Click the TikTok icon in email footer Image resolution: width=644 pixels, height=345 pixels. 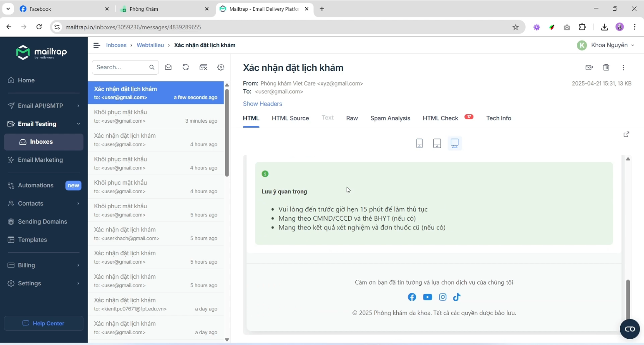pyautogui.click(x=457, y=297)
